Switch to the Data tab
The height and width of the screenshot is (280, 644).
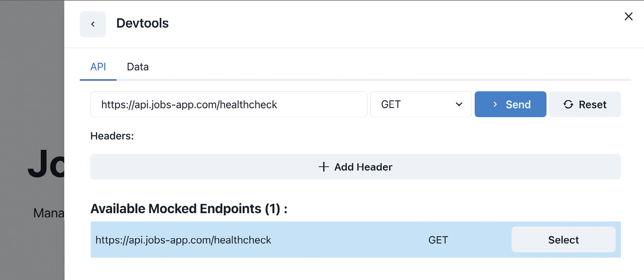click(137, 67)
